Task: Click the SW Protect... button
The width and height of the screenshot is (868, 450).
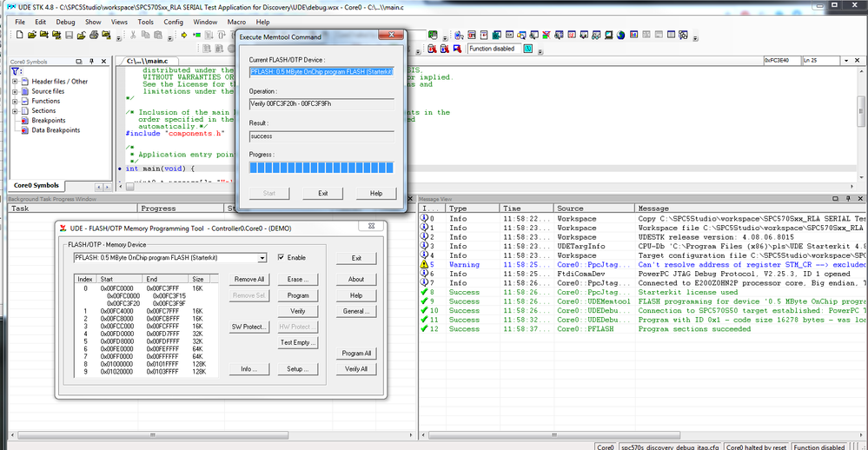Action: 249,327
